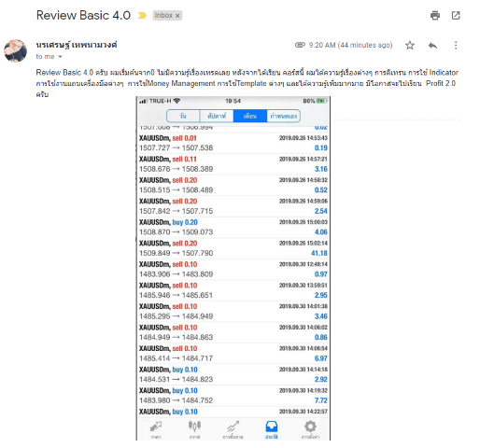
Task: Reply to the sender with arrow icon
Action: 432,46
